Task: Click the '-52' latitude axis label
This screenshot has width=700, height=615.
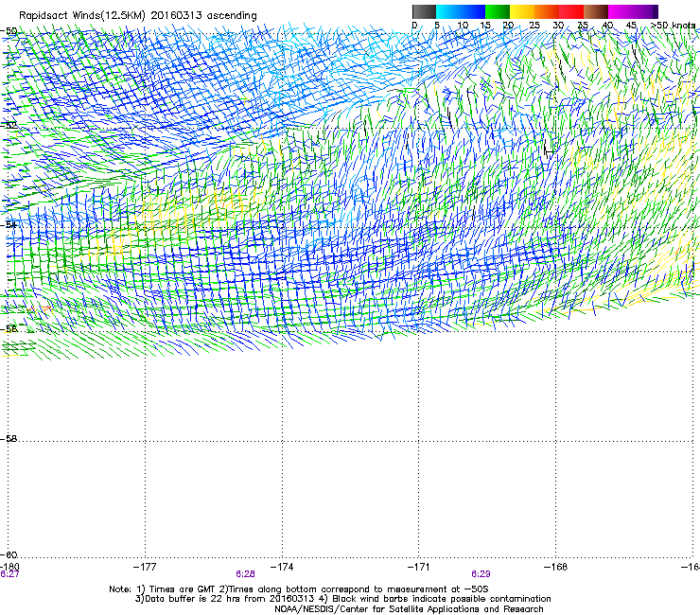Action: pos(9,126)
